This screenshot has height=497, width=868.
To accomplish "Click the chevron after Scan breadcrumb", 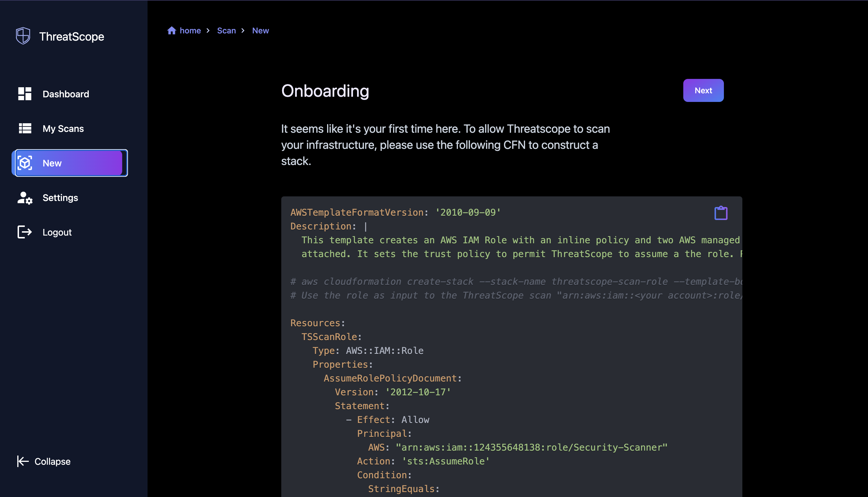I will click(x=243, y=31).
